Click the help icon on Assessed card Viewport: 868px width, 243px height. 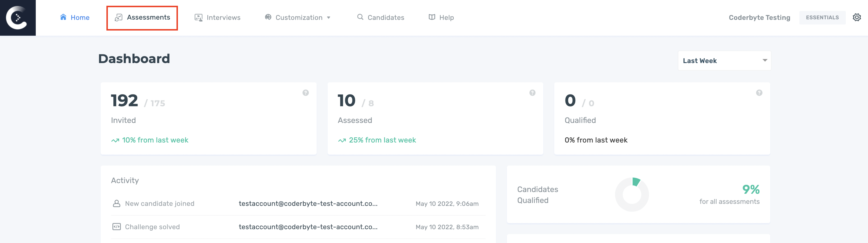pos(532,93)
